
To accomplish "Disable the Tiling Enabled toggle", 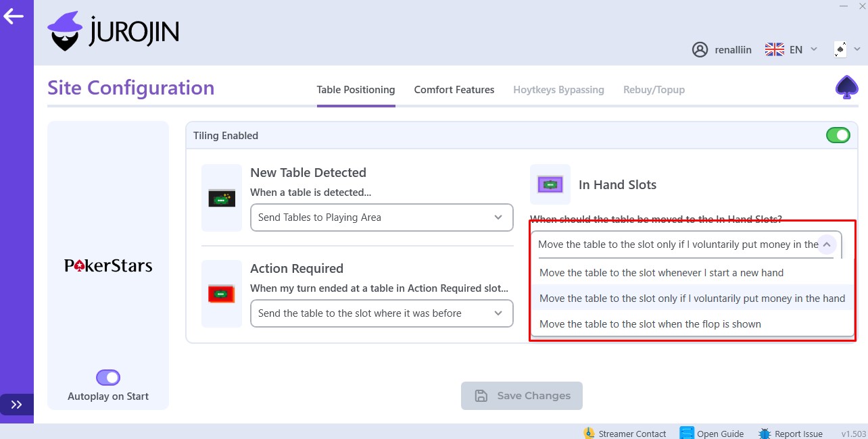I will [838, 136].
